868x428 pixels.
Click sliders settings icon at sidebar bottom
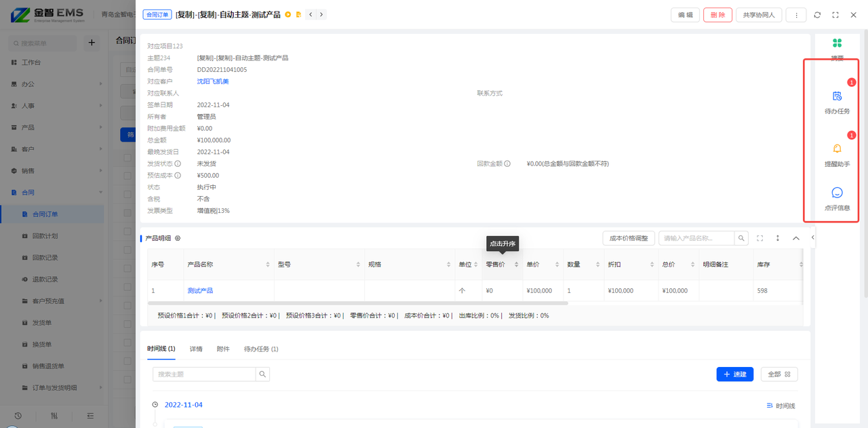pos(54,416)
